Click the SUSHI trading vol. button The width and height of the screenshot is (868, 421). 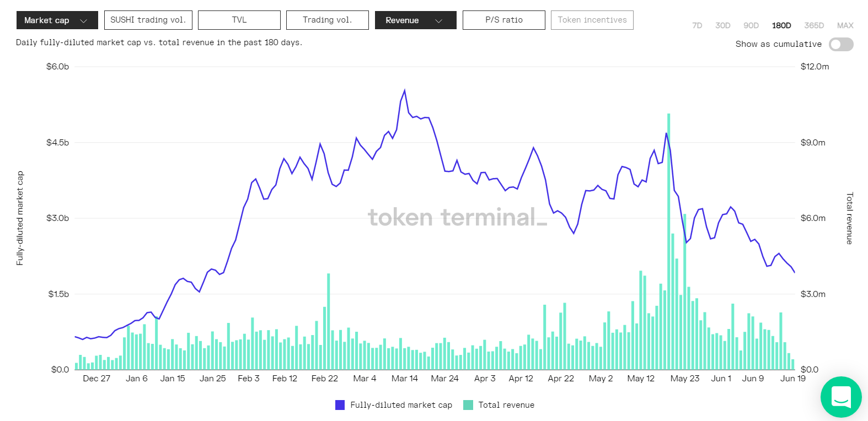tap(148, 20)
